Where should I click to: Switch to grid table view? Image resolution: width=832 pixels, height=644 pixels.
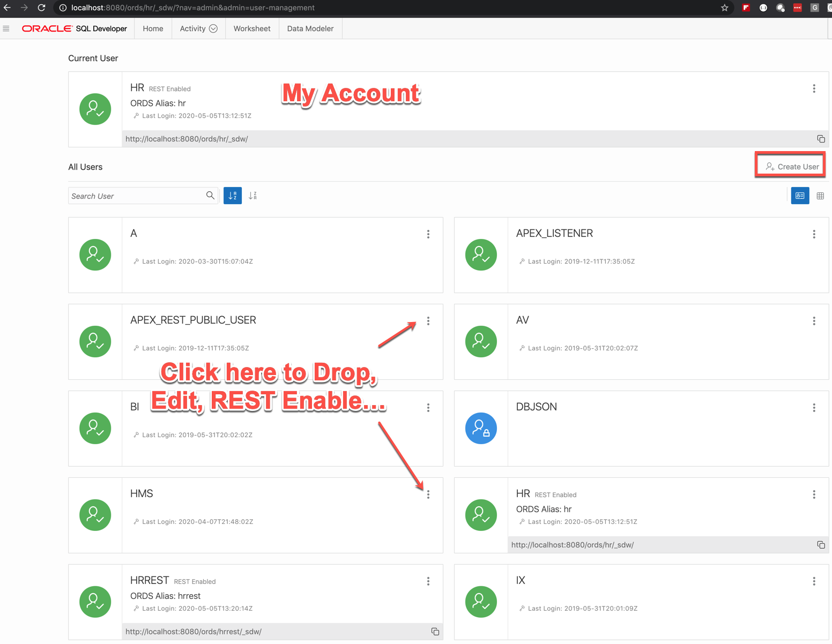pyautogui.click(x=820, y=196)
